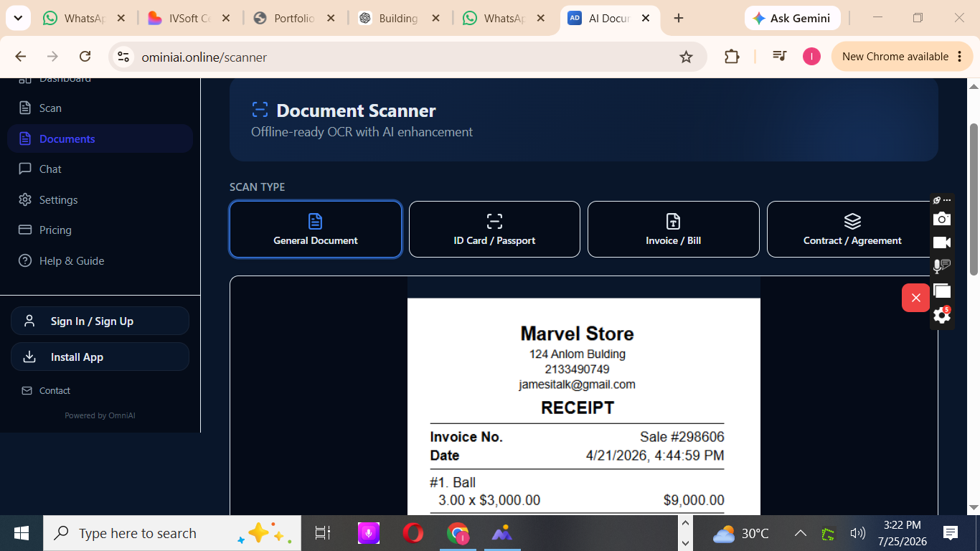980x551 pixels.
Task: Open the taskbar volume control
Action: 857,533
